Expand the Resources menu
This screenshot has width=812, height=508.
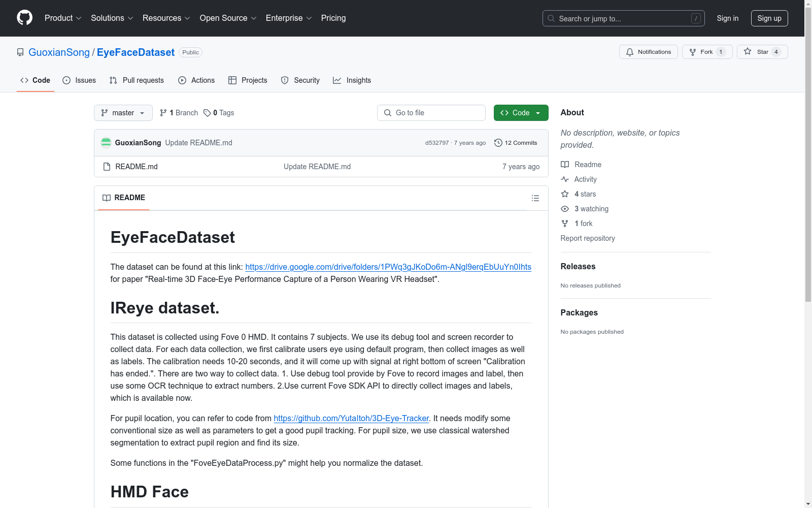click(166, 18)
